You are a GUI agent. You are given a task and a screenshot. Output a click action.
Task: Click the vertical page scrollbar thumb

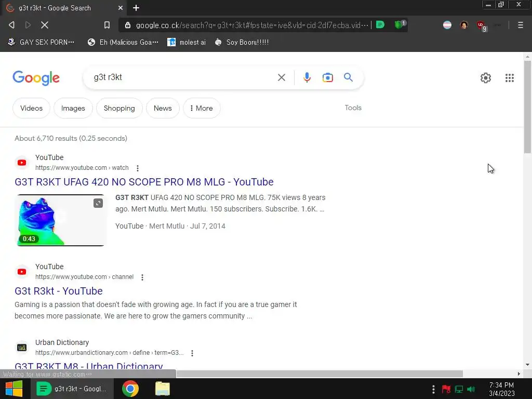coord(527,107)
